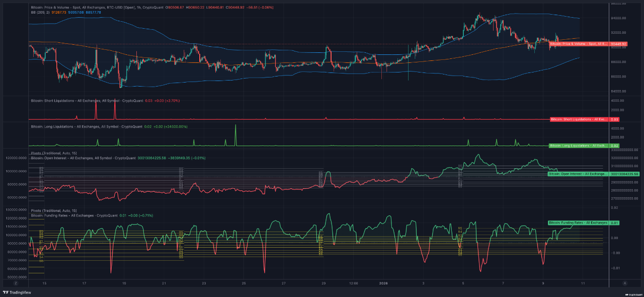This screenshot has width=644, height=297.
Task: Click the CryptoQuant logo watermark
Action: (x=632, y=294)
